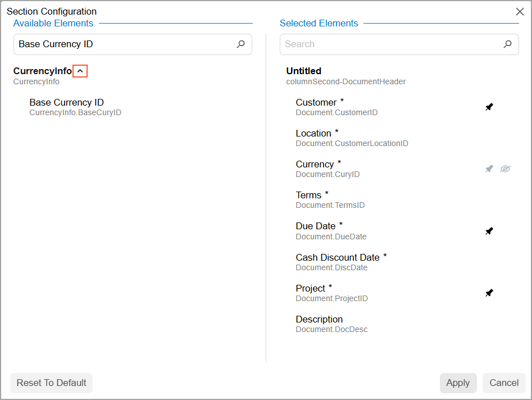Cancel the section configuration dialog
The width and height of the screenshot is (532, 400).
pyautogui.click(x=504, y=383)
